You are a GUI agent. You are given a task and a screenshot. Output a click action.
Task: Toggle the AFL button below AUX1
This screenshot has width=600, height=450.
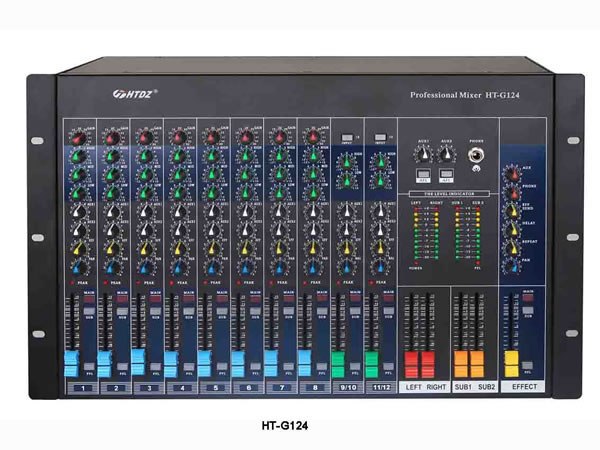tap(424, 174)
